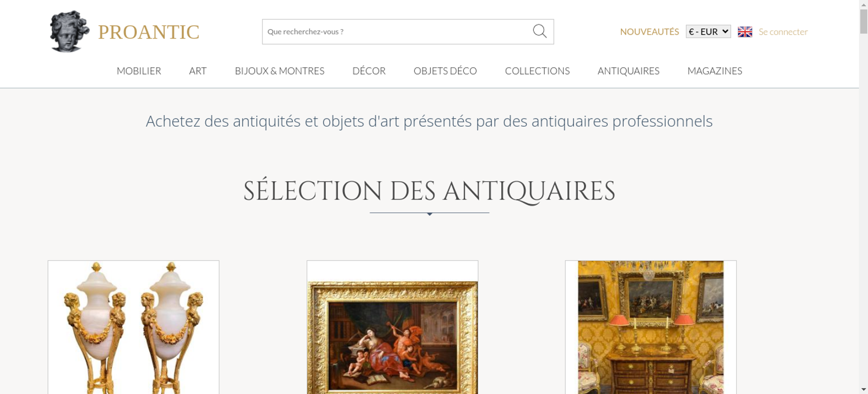The image size is (868, 394).
Task: Open the gilt-mounted alabaster vases thumbnail
Action: coord(133,327)
